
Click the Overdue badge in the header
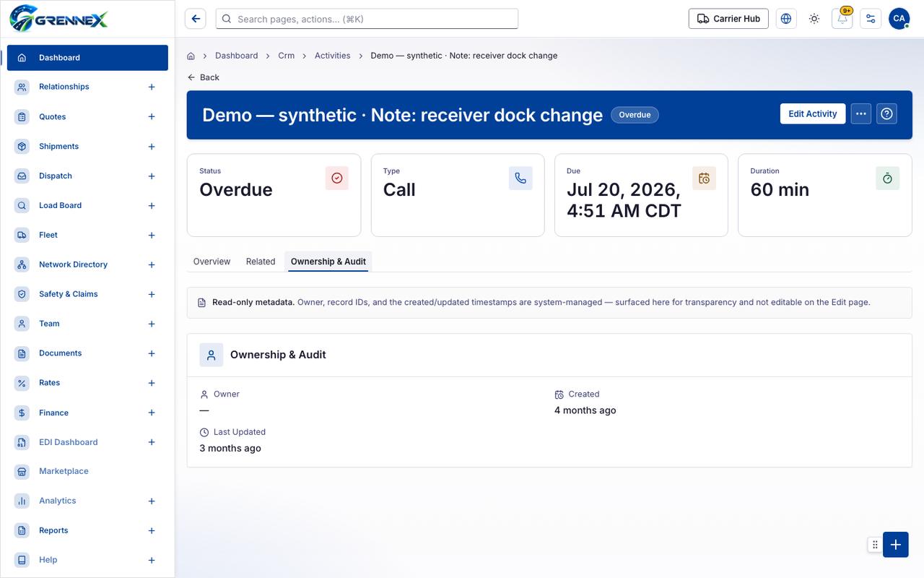(635, 115)
